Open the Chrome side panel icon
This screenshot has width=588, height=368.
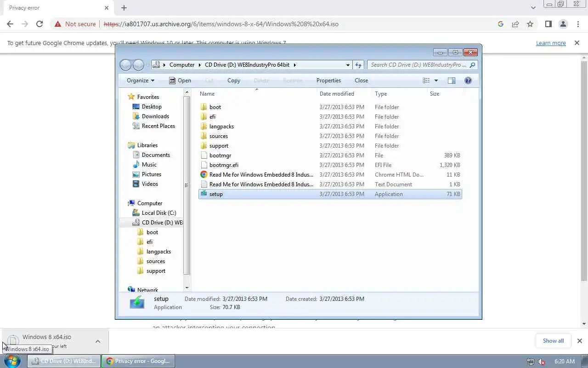pyautogui.click(x=548, y=24)
